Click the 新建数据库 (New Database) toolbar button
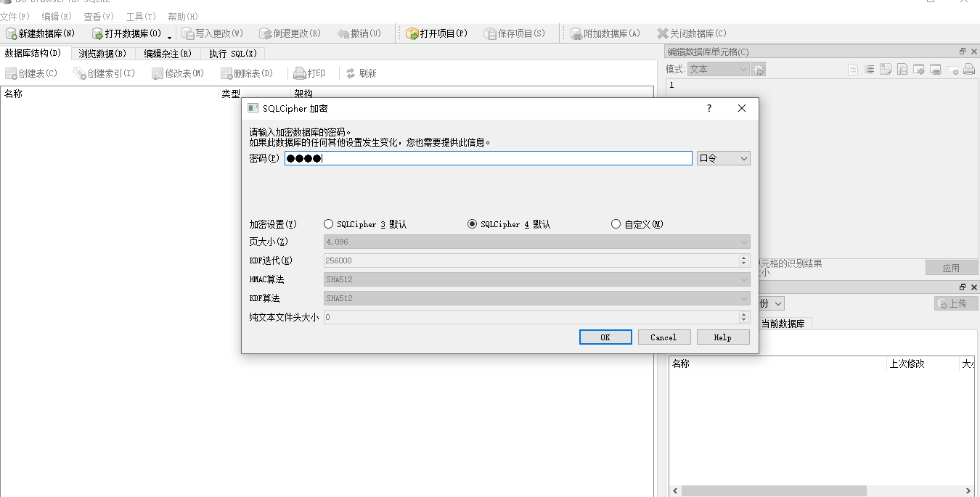The width and height of the screenshot is (980, 497). click(x=41, y=33)
